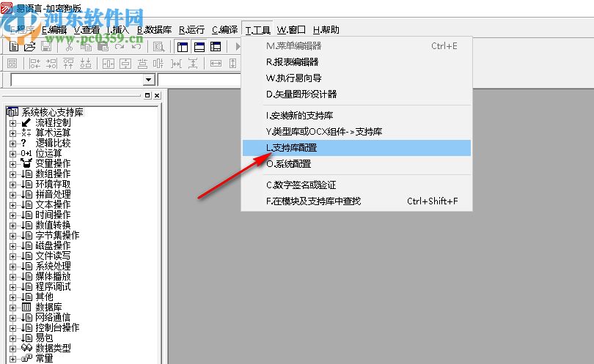Expand the 文本操作 tree node

tap(13, 205)
